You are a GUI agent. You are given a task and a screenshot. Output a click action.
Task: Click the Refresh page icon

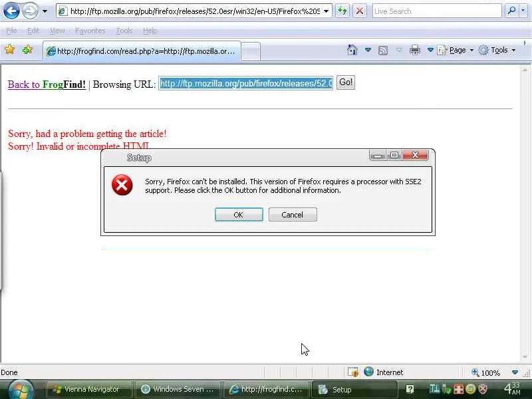(342, 11)
